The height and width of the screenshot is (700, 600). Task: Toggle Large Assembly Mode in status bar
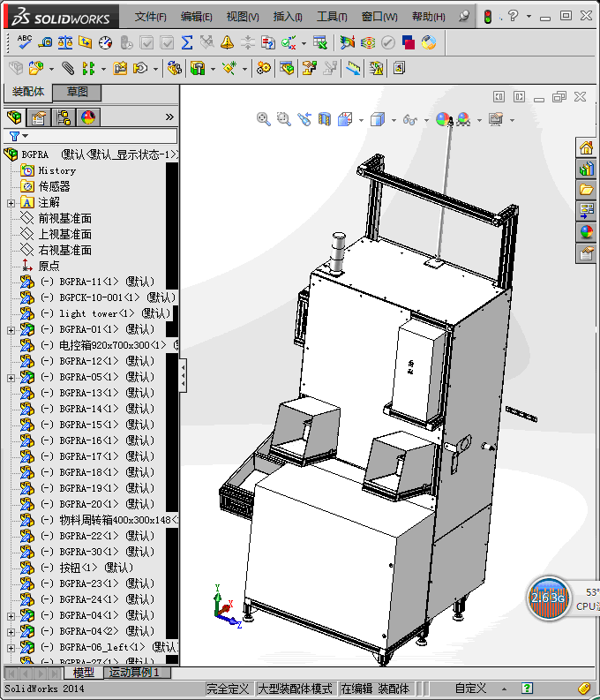click(x=296, y=689)
